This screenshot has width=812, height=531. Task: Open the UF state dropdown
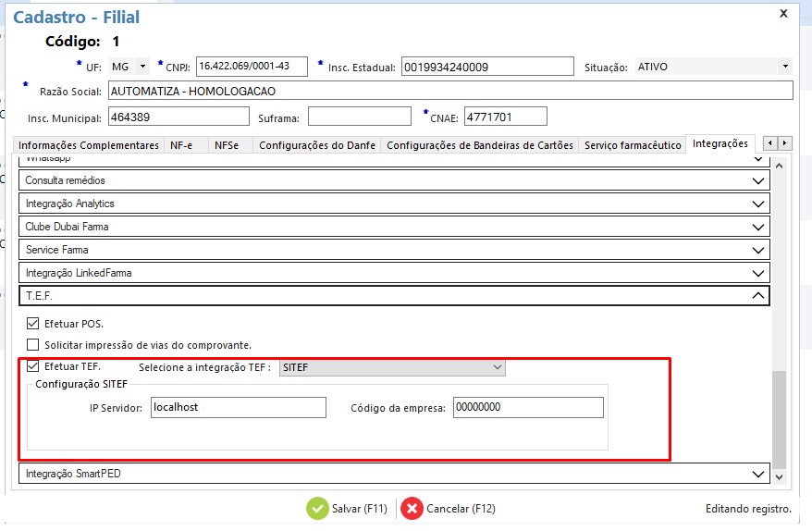pyautogui.click(x=142, y=67)
